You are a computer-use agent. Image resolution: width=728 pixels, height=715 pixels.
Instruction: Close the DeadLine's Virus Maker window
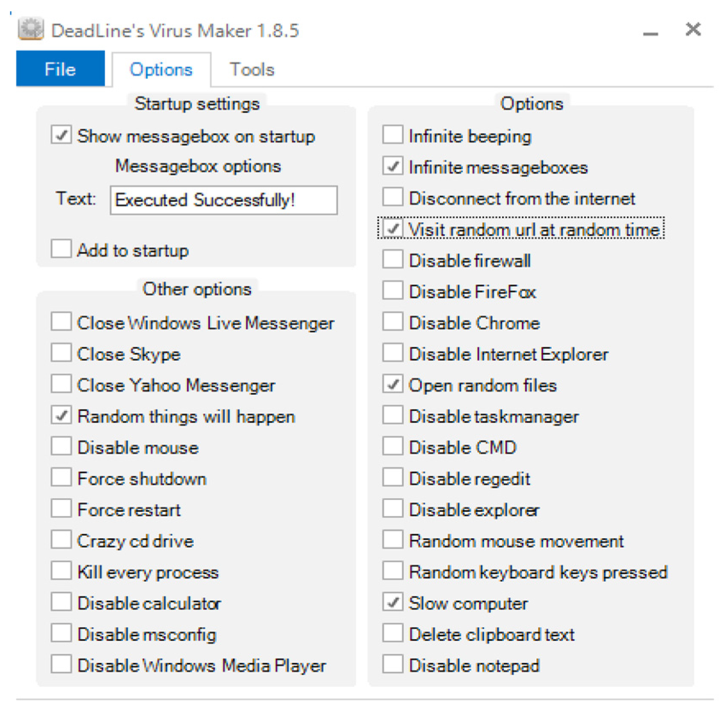(693, 29)
